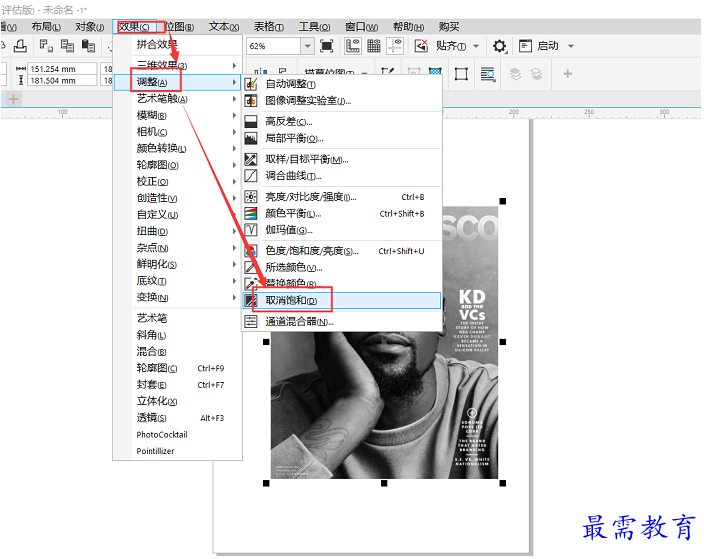
Task: Toggle the show grid icon
Action: point(374,46)
